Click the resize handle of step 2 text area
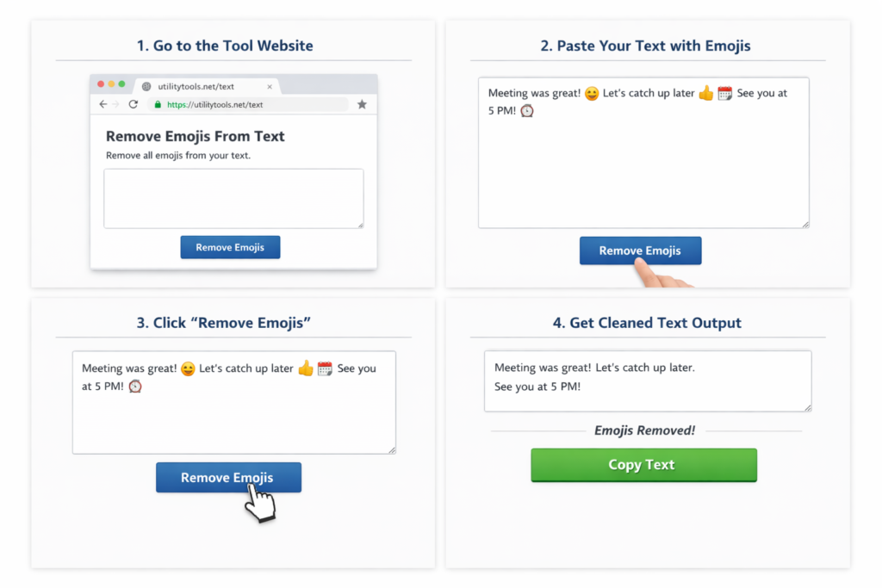This screenshot has width=882, height=588. pyautogui.click(x=805, y=224)
